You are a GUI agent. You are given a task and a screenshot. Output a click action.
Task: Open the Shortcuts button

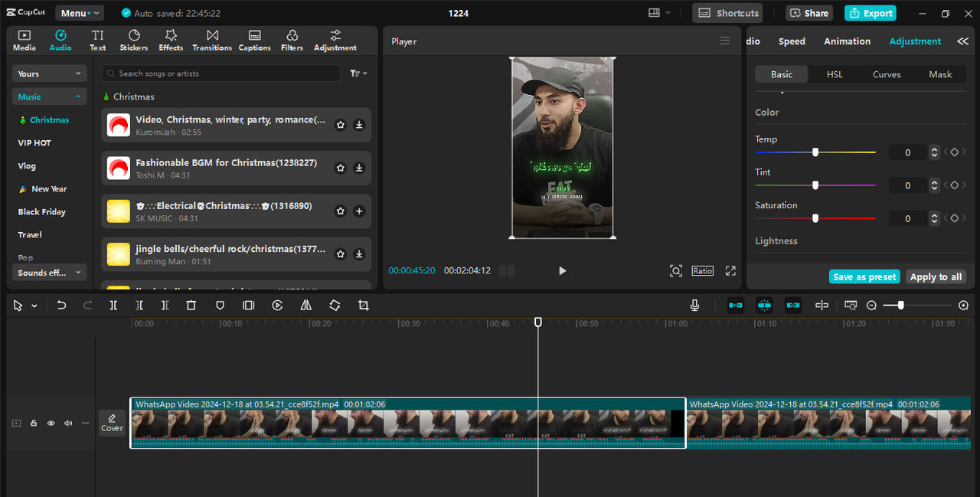click(x=728, y=13)
